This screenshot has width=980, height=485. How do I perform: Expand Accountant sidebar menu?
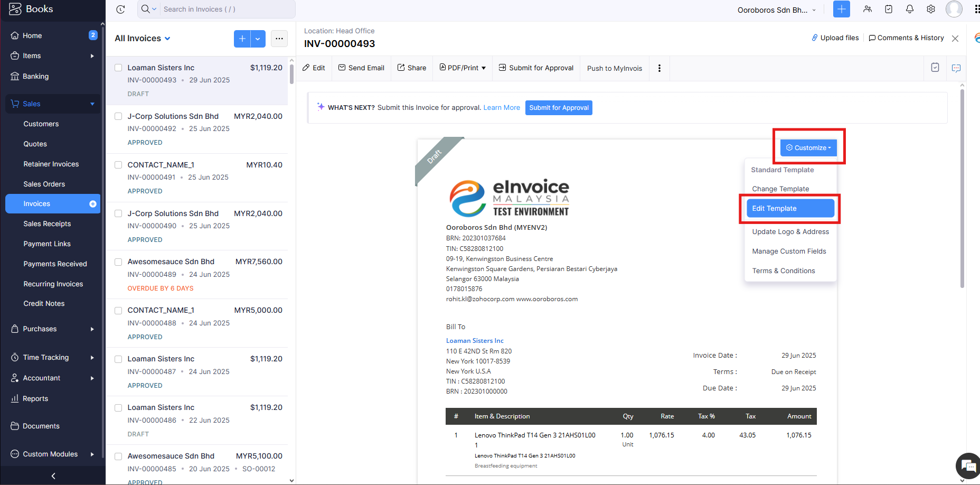[x=53, y=378]
